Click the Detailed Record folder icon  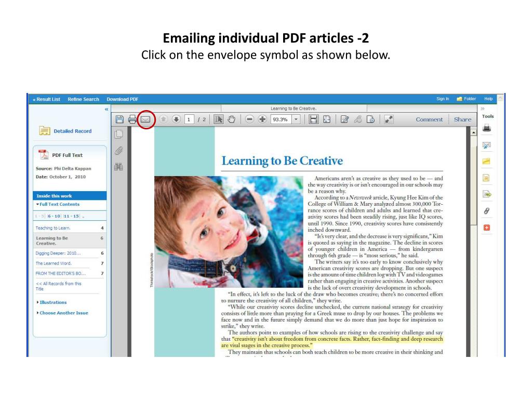45,130
